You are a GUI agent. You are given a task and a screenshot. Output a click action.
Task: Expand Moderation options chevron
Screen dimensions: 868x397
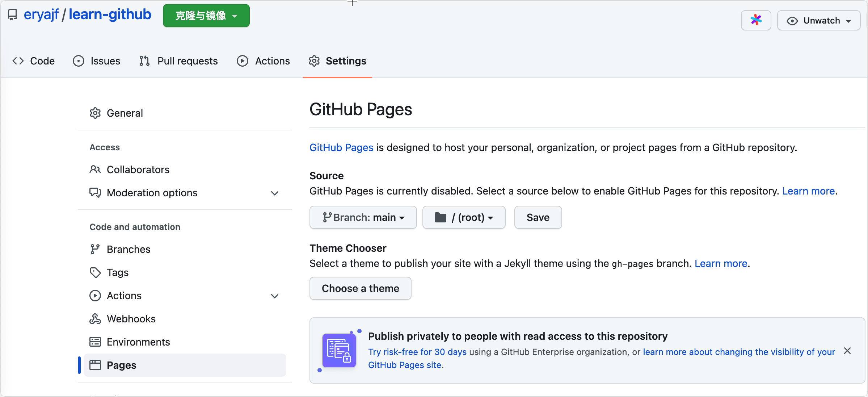275,193
